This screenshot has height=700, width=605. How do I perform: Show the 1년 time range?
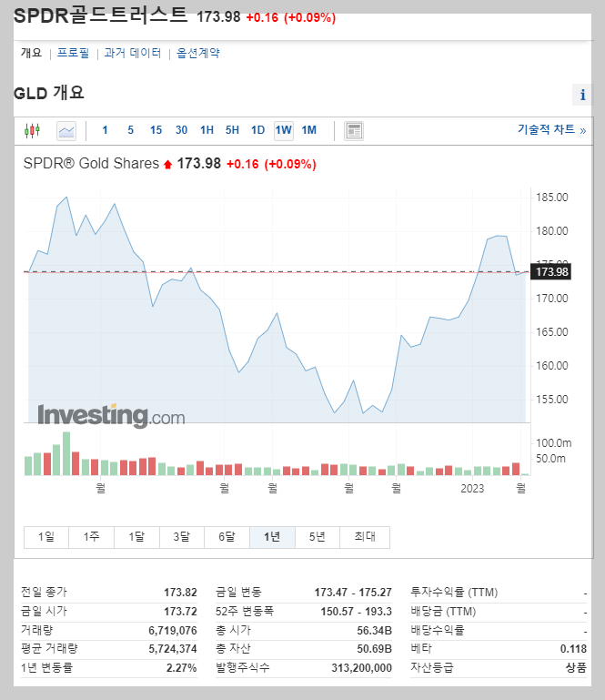pos(272,537)
